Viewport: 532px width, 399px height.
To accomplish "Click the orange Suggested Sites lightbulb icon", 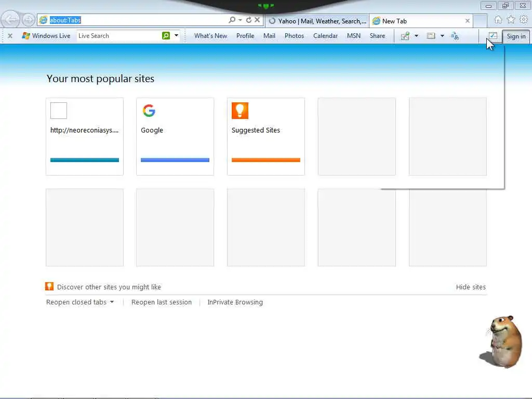I will click(x=240, y=111).
